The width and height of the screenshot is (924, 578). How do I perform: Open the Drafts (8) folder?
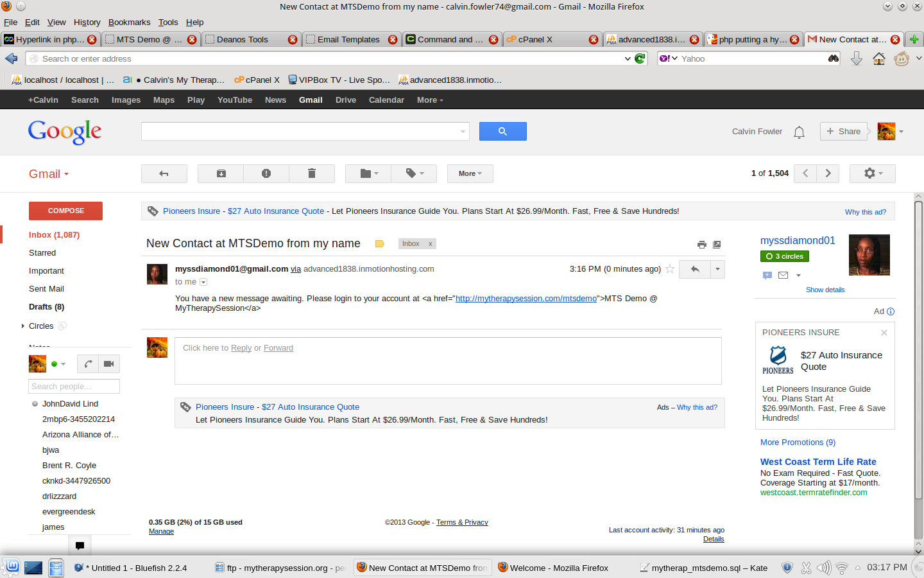tap(47, 307)
